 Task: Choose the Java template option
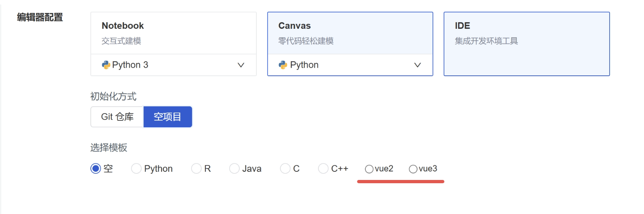pos(235,169)
